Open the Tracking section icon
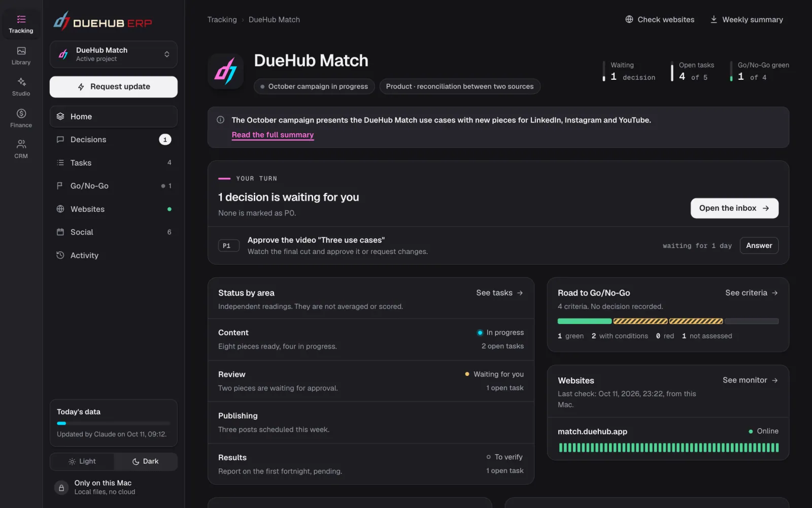 click(x=21, y=19)
